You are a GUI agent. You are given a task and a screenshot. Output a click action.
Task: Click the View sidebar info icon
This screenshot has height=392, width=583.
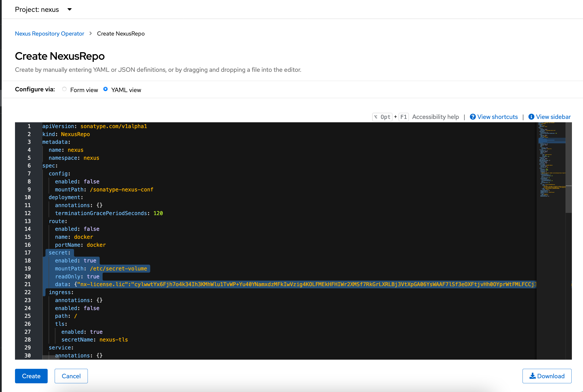[x=531, y=117]
